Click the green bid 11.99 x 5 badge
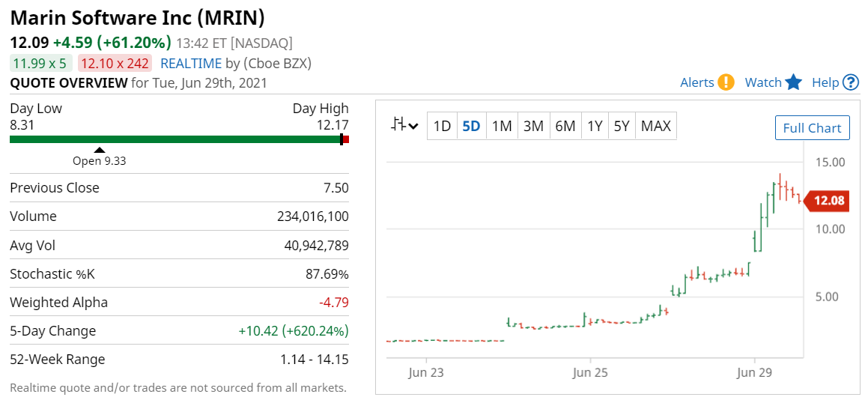The image size is (868, 400). pyautogui.click(x=41, y=63)
